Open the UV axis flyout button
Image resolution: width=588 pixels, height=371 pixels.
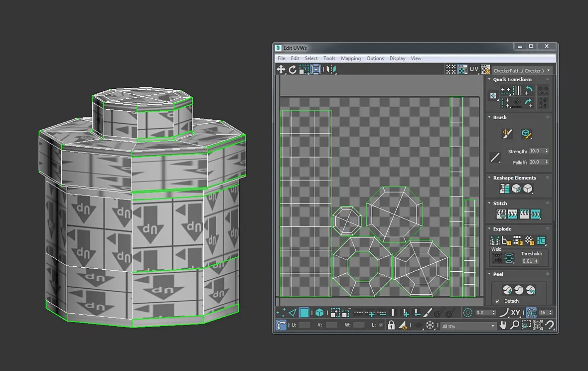tap(474, 69)
